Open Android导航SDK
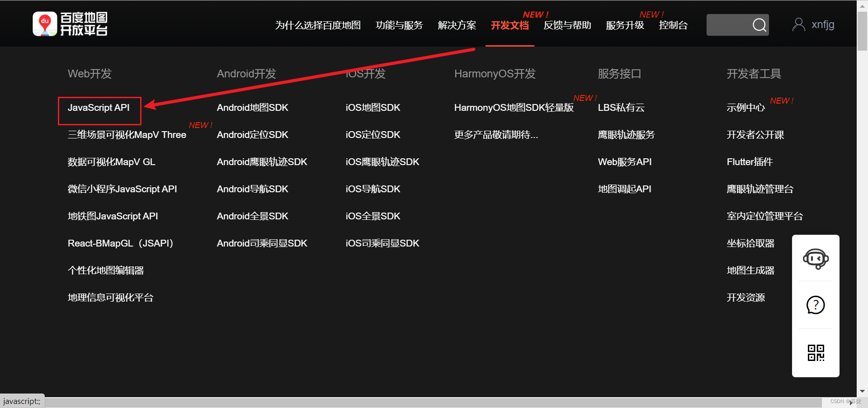The width and height of the screenshot is (868, 408). coord(253,189)
